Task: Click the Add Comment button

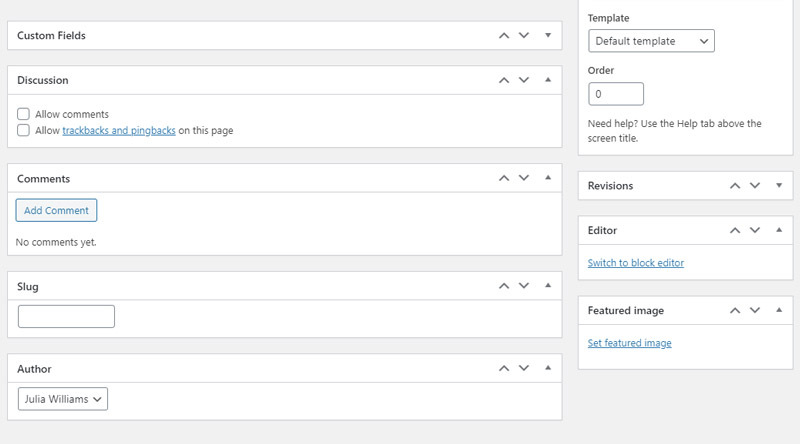Action: (x=56, y=210)
